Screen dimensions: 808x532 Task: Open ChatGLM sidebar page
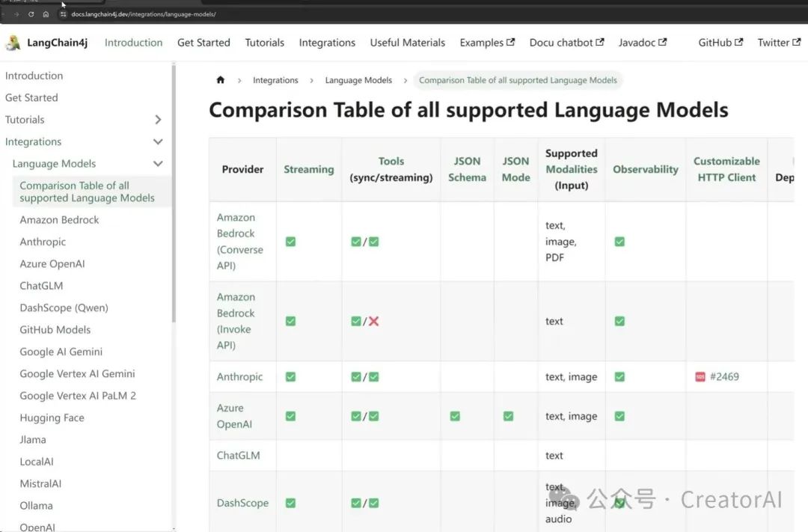(x=41, y=286)
